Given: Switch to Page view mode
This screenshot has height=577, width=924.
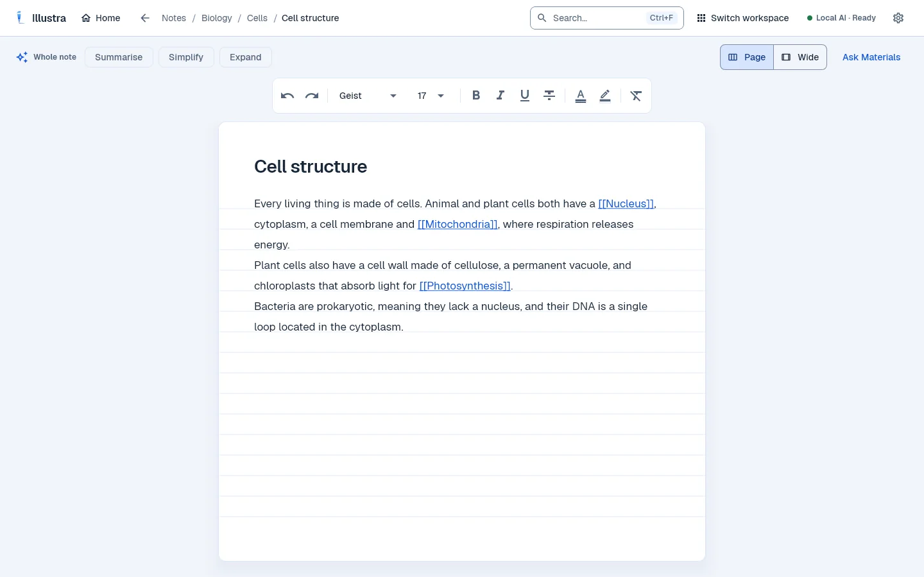Looking at the screenshot, I should tap(747, 57).
